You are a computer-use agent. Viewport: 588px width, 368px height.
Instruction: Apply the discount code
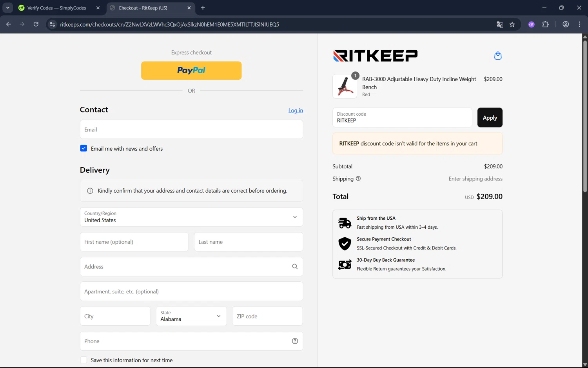click(490, 118)
